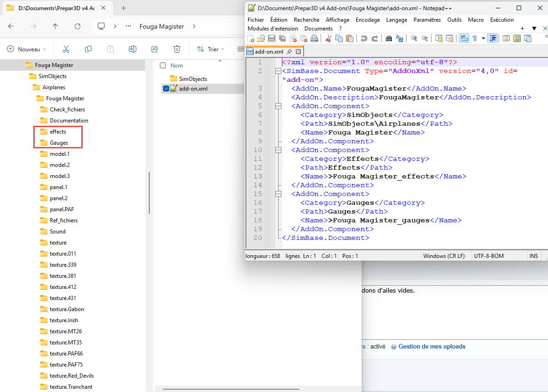
Task: Follow the Gestion de mes uploads link
Action: (432, 347)
